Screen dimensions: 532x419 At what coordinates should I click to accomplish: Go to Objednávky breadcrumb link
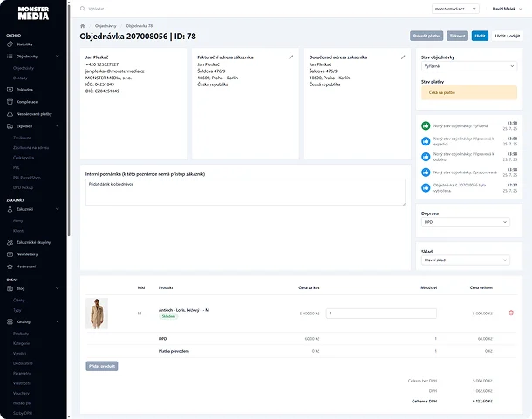pos(105,27)
